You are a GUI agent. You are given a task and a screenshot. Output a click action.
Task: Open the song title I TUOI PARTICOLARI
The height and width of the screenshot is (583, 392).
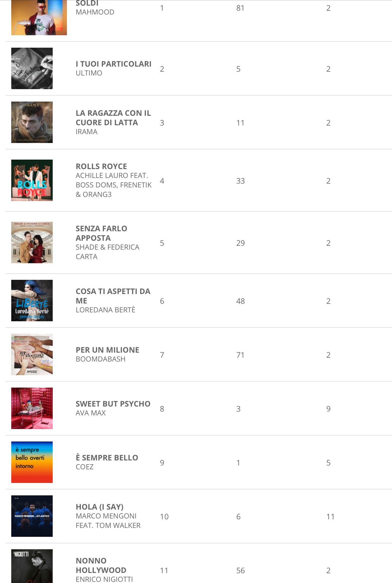click(x=113, y=64)
